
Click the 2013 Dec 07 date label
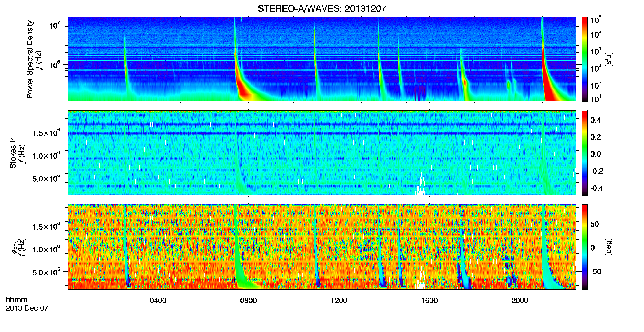click(27, 308)
